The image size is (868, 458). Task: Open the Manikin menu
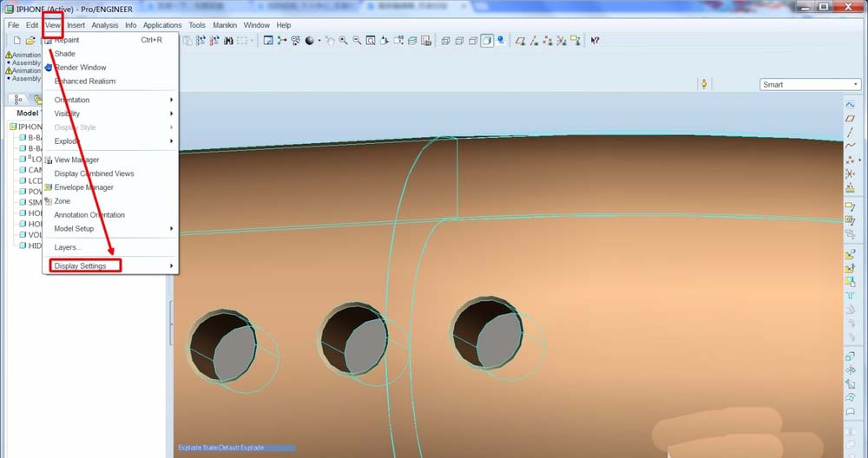[225, 25]
